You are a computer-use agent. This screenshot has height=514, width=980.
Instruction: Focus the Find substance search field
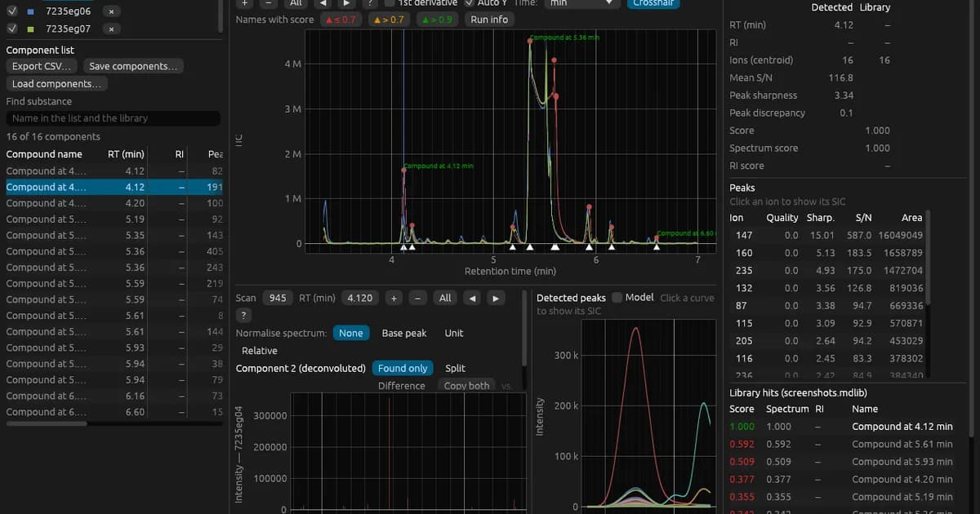click(x=114, y=118)
